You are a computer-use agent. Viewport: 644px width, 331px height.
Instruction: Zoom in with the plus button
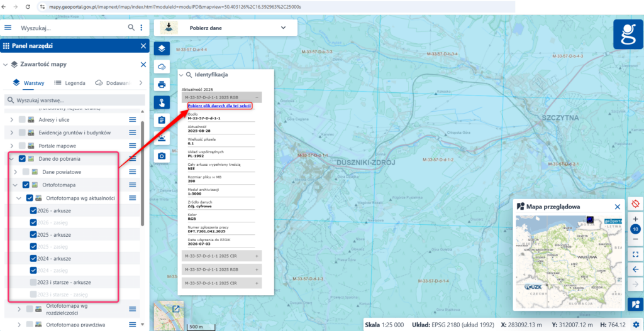(635, 219)
